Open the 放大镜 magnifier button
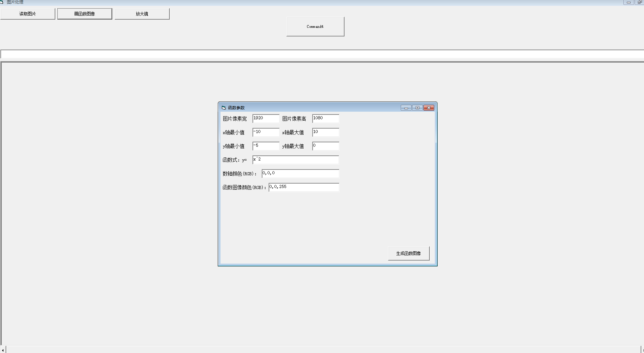Image resolution: width=644 pixels, height=353 pixels. pyautogui.click(x=142, y=14)
